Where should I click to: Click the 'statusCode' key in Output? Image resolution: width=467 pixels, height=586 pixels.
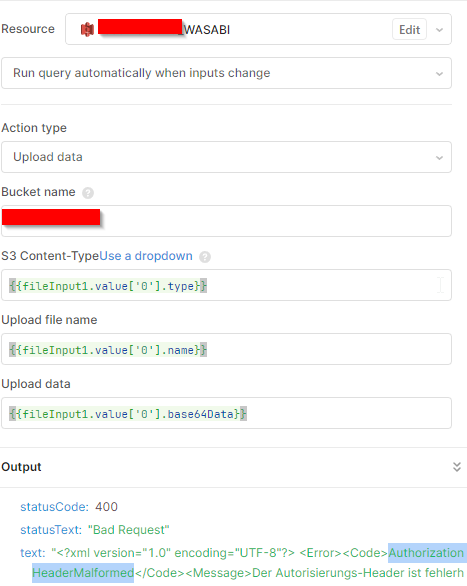pyautogui.click(x=54, y=507)
